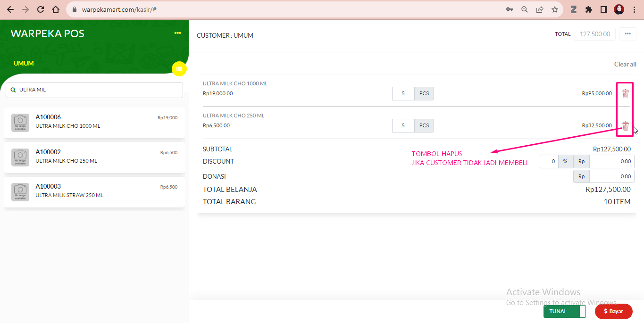Click the yellow round button under the header
This screenshot has width=644, height=323.
pyautogui.click(x=179, y=69)
